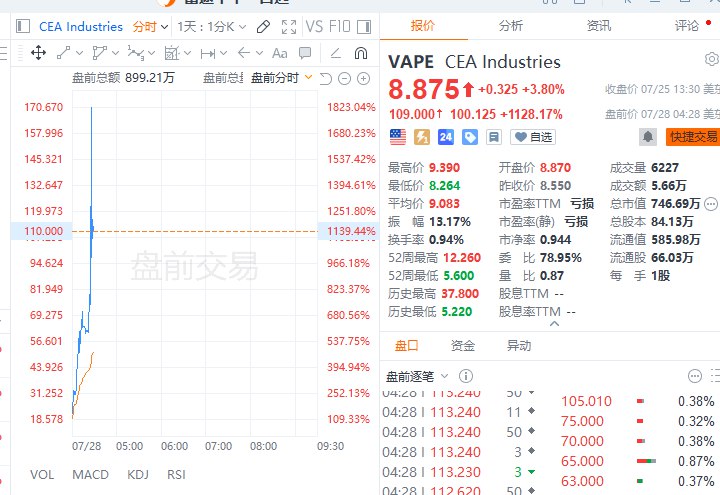Show info about 盘前逐笔

[466, 376]
